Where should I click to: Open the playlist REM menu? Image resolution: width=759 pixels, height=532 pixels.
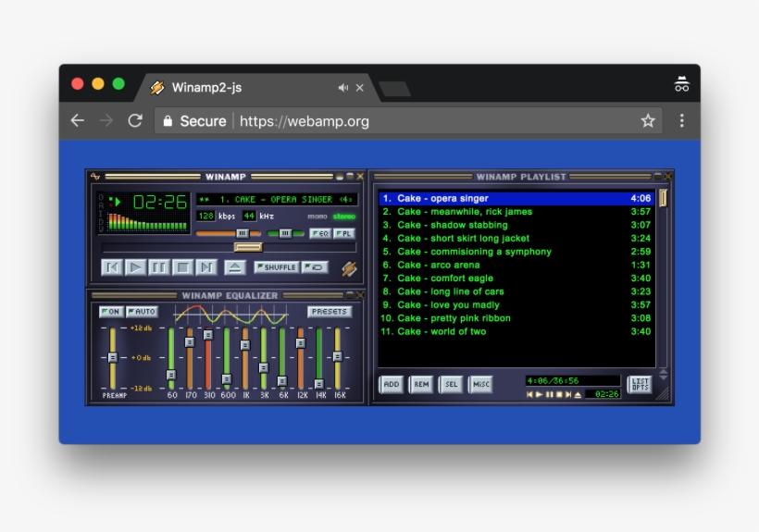click(x=421, y=385)
